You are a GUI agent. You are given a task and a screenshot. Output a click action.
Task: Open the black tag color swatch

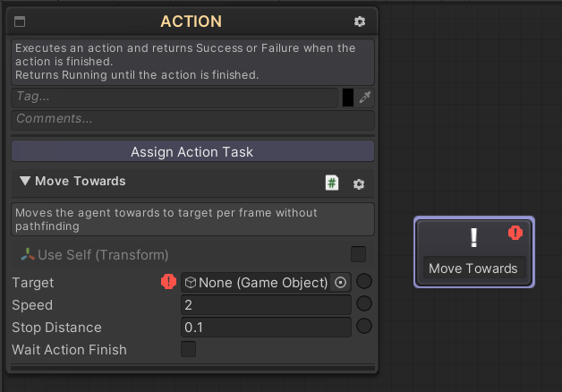coord(347,98)
